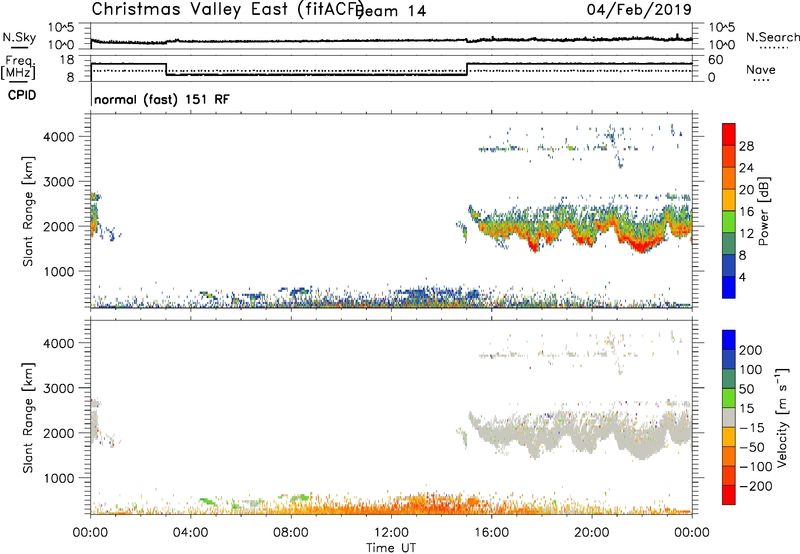
Task: Click the bottom red segment of Velocity colorbar
Action: click(729, 495)
